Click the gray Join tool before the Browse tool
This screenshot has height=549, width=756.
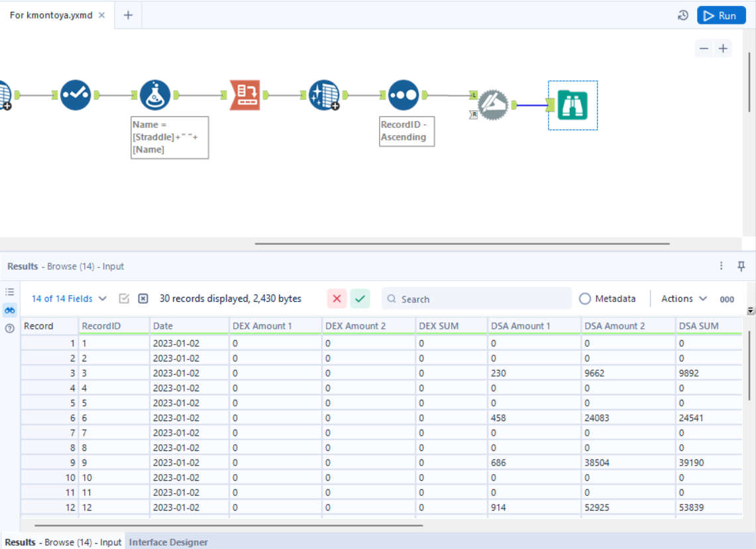(494, 105)
